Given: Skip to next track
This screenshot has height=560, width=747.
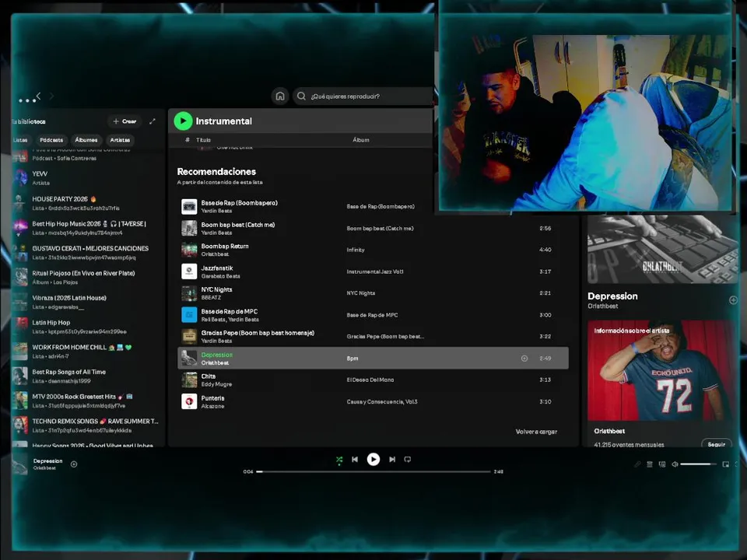Looking at the screenshot, I should tap(392, 460).
